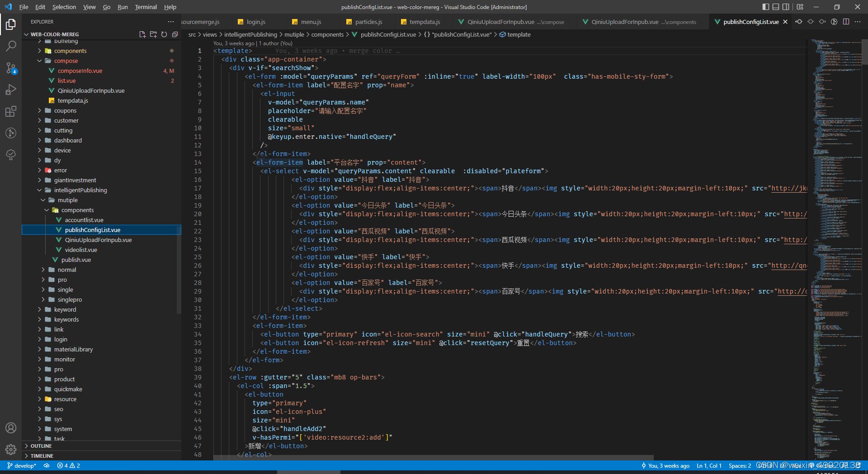Viewport: 868px width, 474px height.
Task: Click New Folder icon in Explorer header
Action: [x=153, y=34]
